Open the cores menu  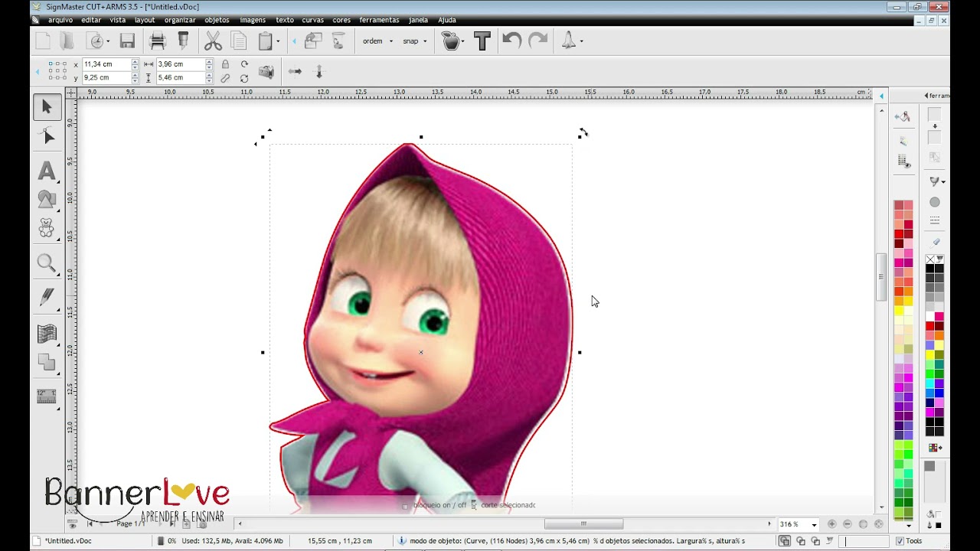click(341, 20)
